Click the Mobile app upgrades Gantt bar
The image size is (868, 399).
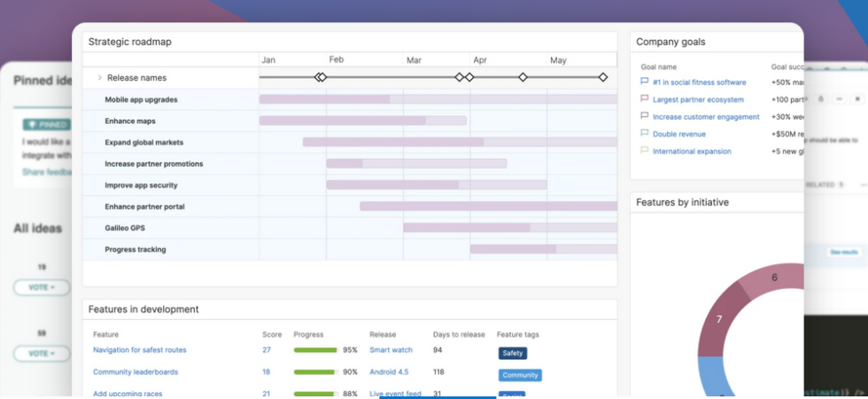[x=324, y=99]
